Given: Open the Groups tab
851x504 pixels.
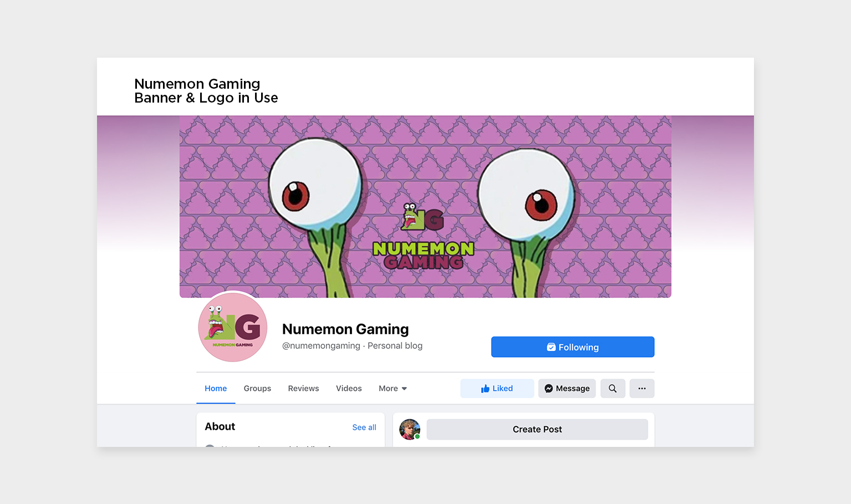Looking at the screenshot, I should click(257, 389).
